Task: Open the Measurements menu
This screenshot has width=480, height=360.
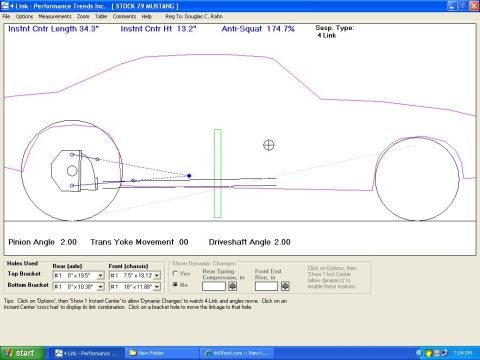Action: 55,16
